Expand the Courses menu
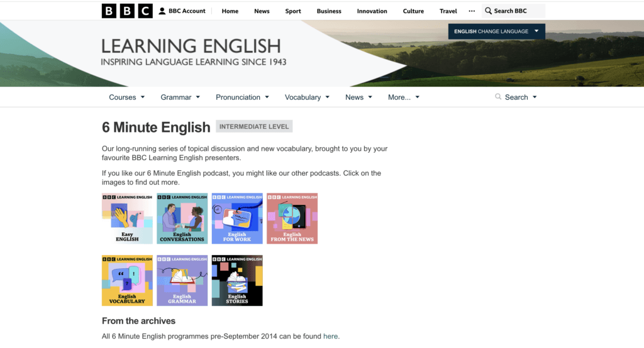Viewport: 644px width, 348px height. click(x=126, y=97)
